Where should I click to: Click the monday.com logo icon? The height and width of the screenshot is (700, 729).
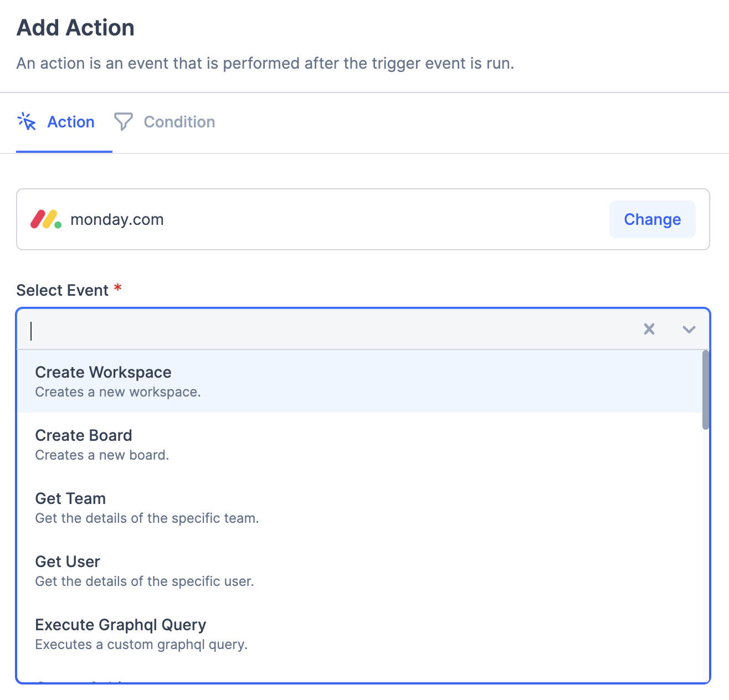tap(45, 219)
